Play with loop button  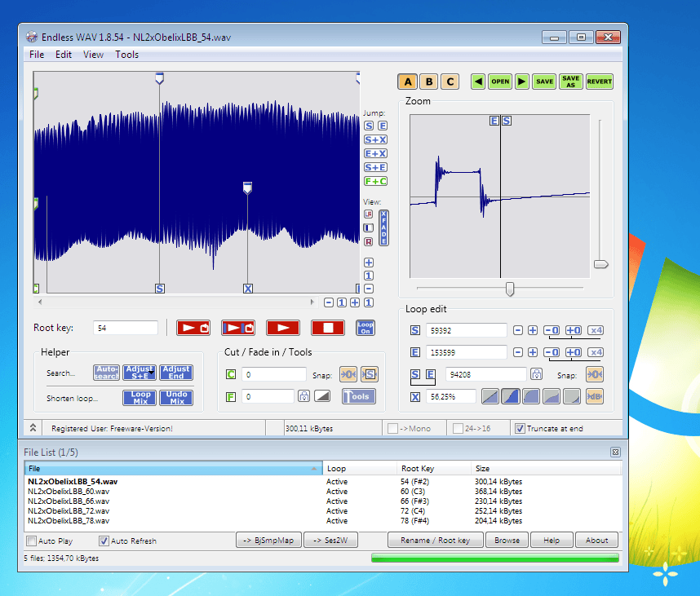[x=193, y=328]
